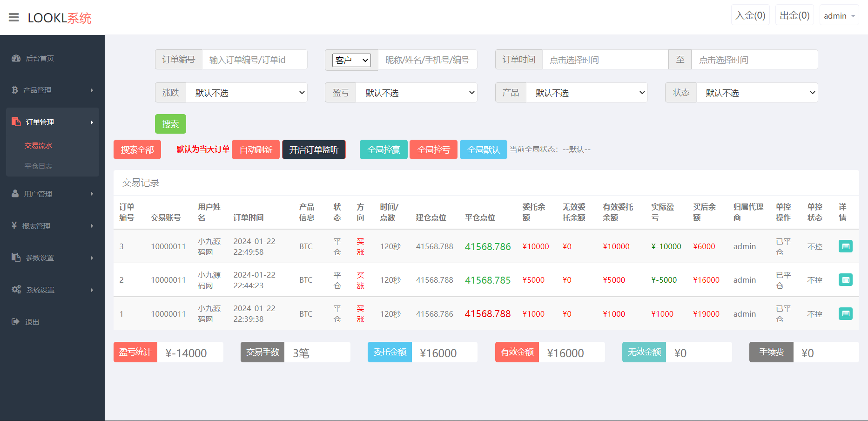
Task: Click the gears icon beside 系统设置
Action: (x=16, y=289)
